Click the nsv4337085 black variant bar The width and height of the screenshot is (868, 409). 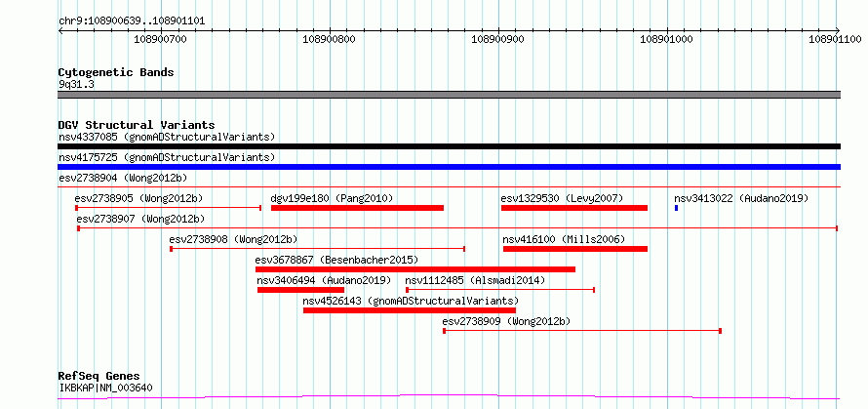point(449,146)
